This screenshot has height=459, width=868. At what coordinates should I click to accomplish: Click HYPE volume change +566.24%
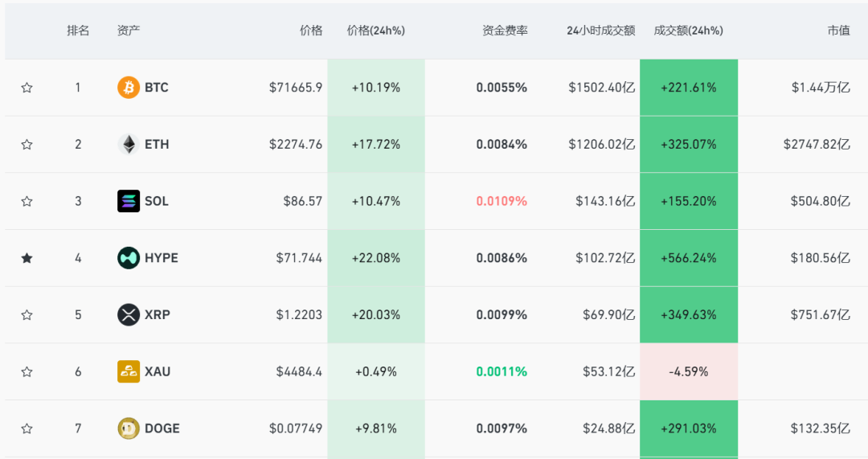point(689,258)
